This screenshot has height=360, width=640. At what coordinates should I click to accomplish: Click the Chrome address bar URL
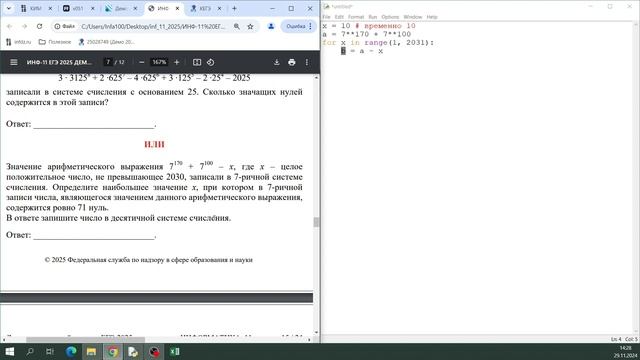point(153,26)
